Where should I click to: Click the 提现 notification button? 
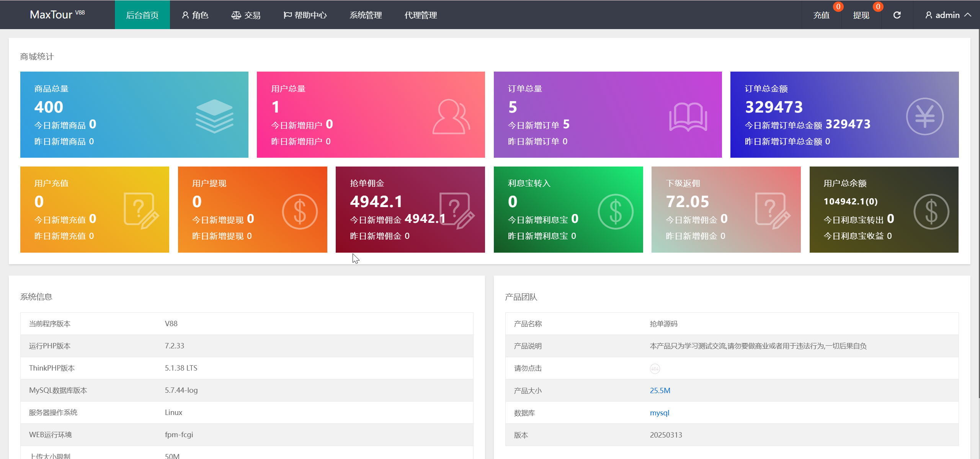pyautogui.click(x=861, y=15)
